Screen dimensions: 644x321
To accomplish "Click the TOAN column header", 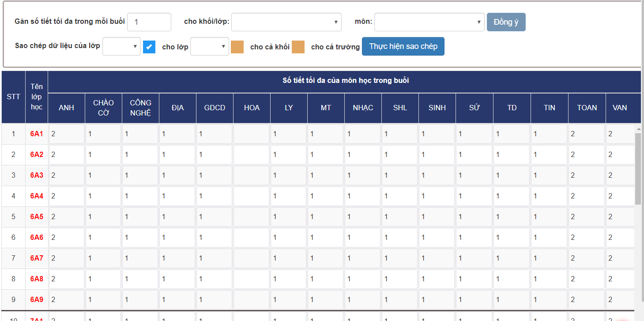I will (587, 108).
